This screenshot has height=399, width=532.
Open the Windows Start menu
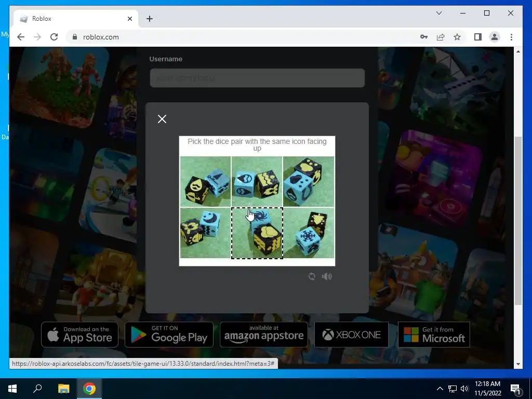12,389
